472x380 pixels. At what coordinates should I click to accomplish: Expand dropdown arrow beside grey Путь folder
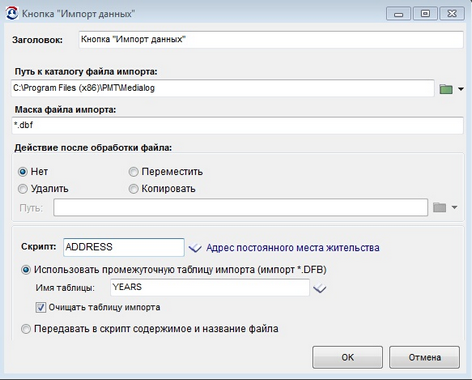[x=454, y=208]
